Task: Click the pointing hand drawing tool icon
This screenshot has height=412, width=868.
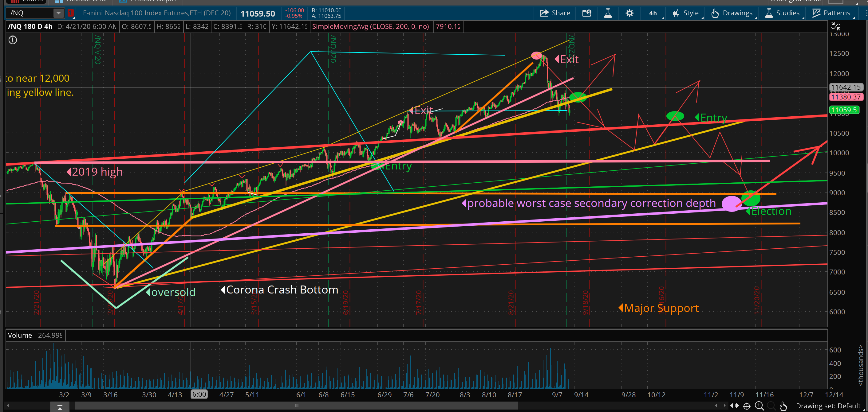Action: point(783,406)
